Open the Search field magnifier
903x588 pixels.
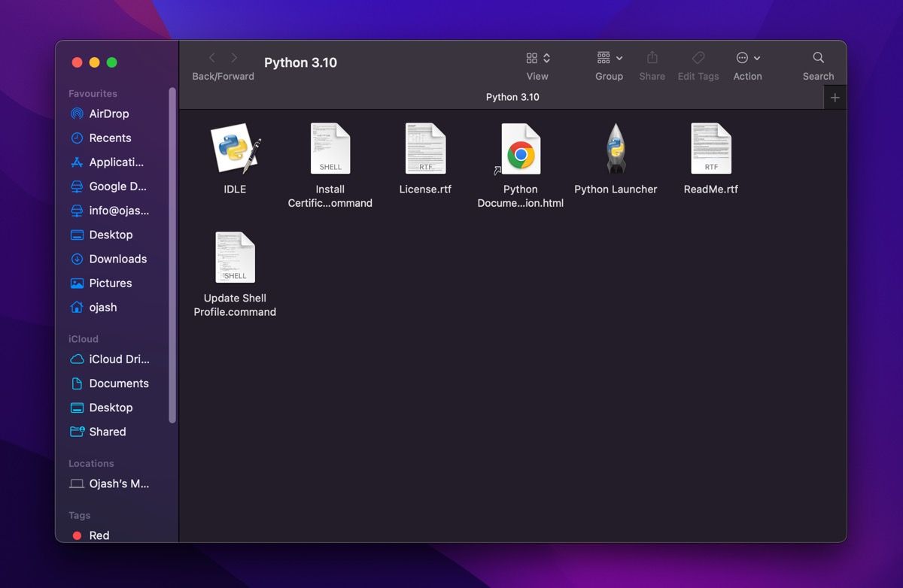click(818, 57)
